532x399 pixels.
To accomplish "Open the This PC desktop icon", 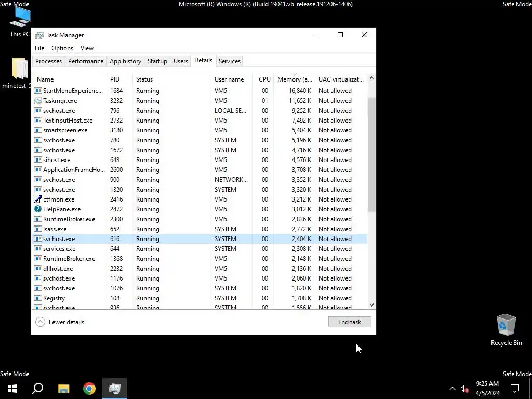I will click(x=20, y=21).
